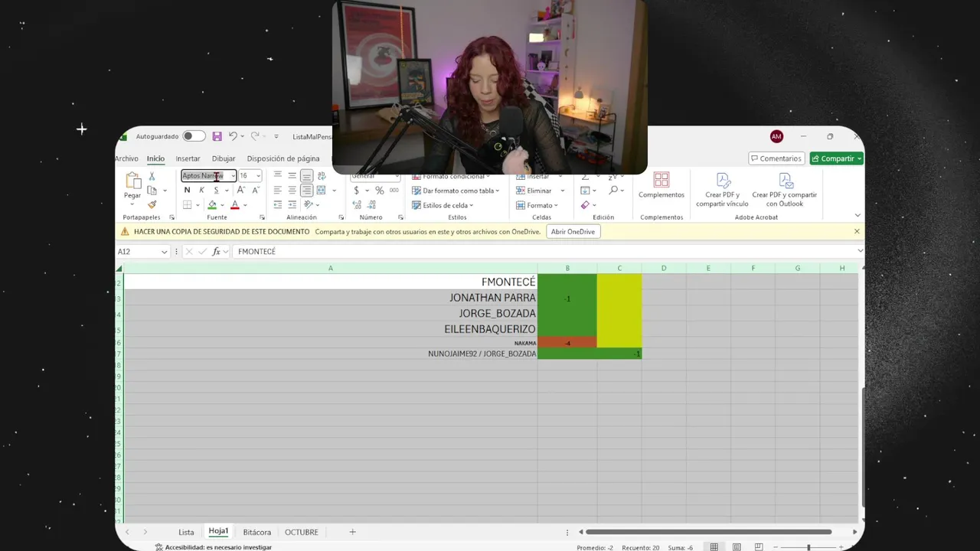Apply the red font color A
Image resolution: width=980 pixels, height=551 pixels.
(235, 205)
